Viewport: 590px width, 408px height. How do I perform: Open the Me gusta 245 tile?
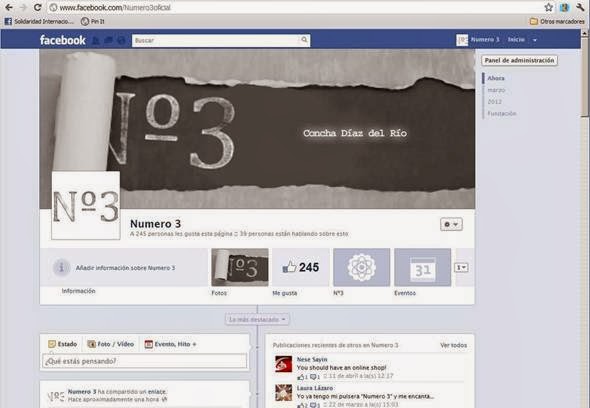301,267
